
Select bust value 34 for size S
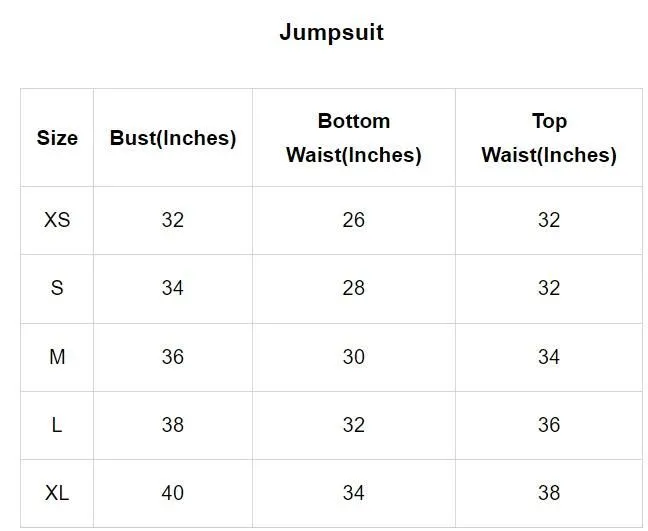[173, 288]
